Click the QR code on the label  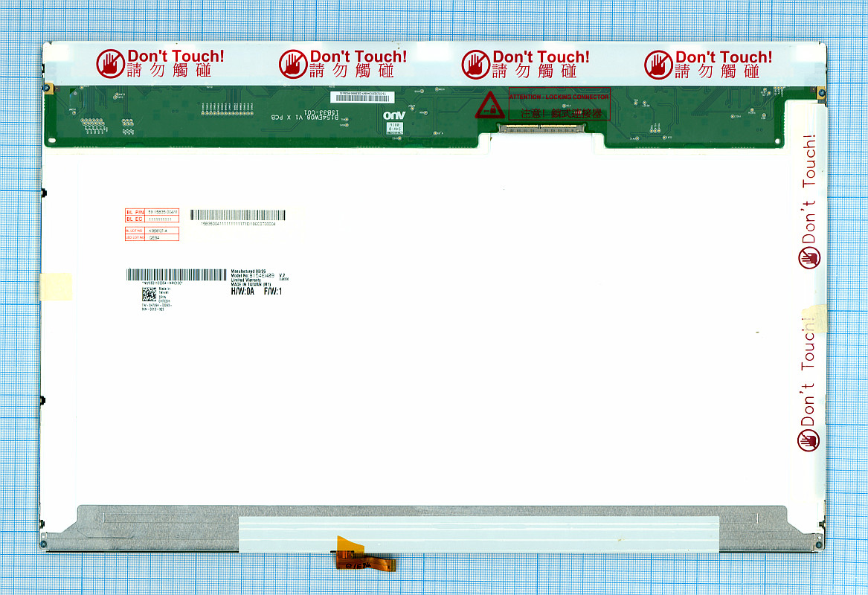point(149,293)
